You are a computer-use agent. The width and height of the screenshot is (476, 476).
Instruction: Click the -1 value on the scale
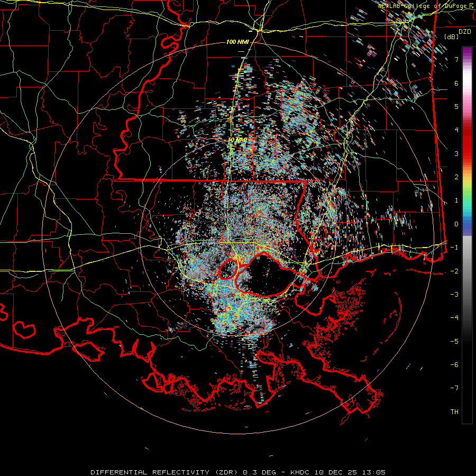[x=454, y=248]
